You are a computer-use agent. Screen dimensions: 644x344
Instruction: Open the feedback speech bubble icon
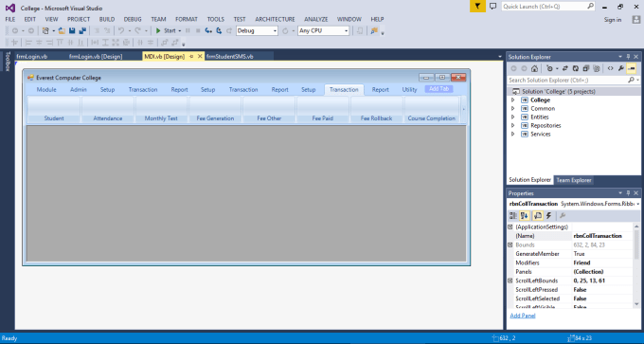tap(493, 7)
